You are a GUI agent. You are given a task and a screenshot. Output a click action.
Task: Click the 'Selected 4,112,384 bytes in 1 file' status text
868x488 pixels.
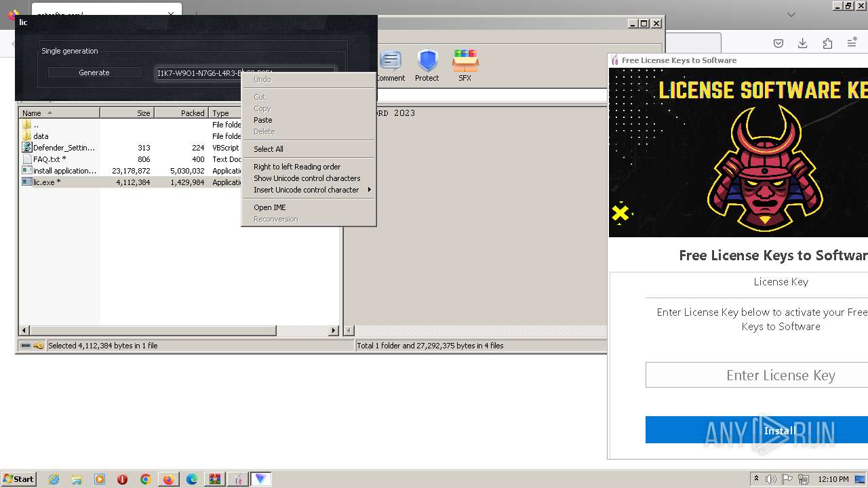tap(102, 346)
